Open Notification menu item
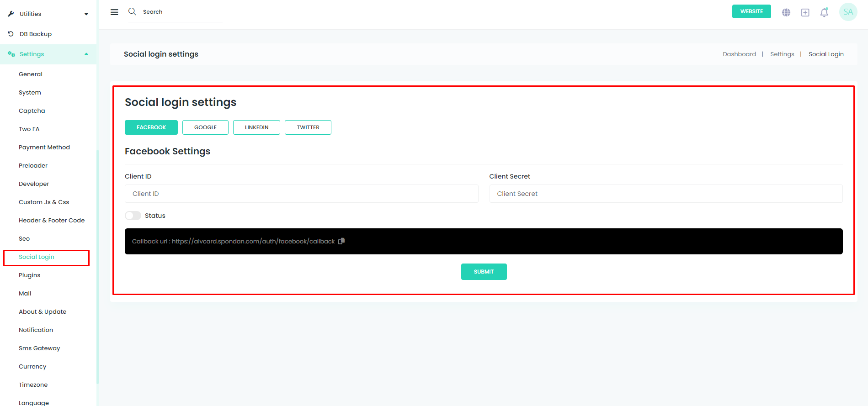868x406 pixels. [36, 330]
